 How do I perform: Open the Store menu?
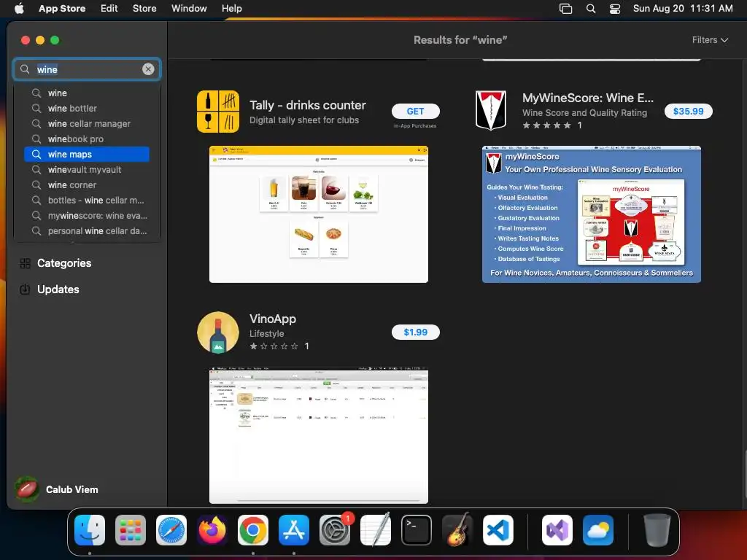[144, 9]
